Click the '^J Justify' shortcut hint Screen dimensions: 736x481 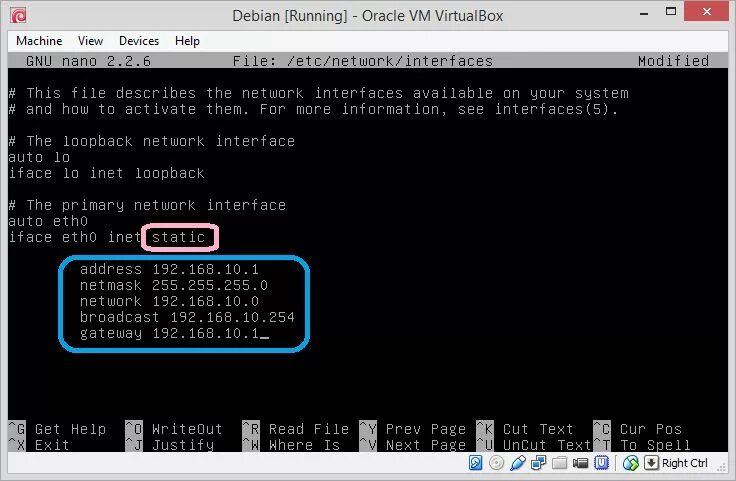point(169,445)
